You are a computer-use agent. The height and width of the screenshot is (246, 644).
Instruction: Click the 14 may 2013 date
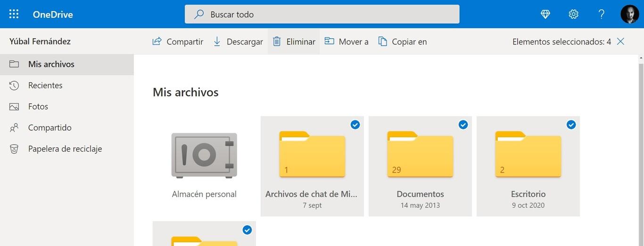click(x=420, y=205)
